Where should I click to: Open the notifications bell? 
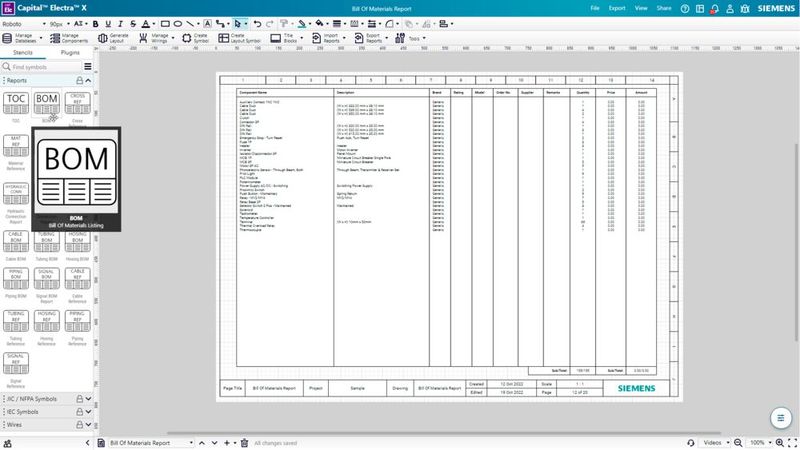pos(715,9)
